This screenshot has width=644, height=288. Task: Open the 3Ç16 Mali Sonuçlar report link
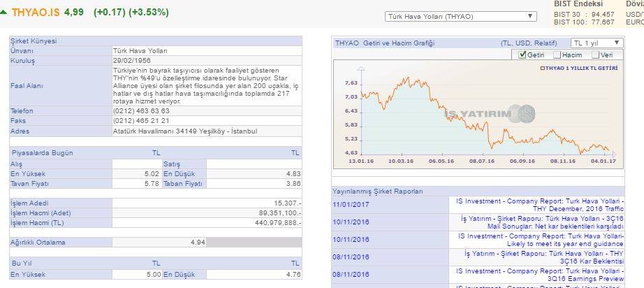542,222
